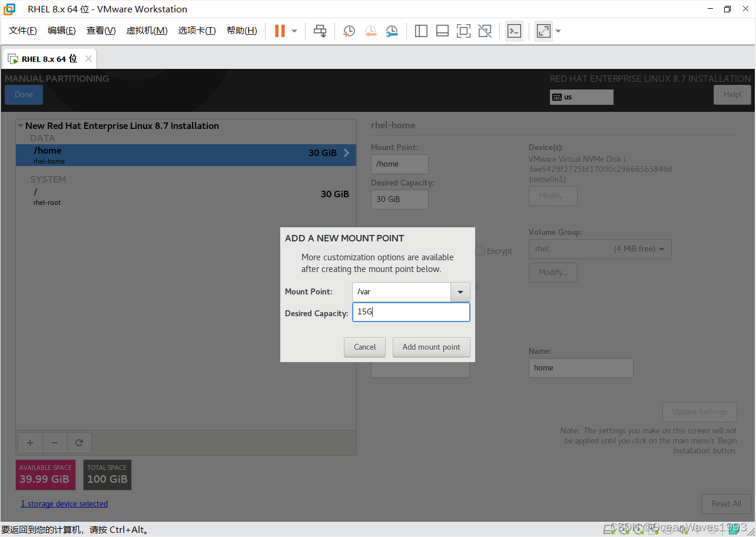The image size is (756, 537).
Task: Add a new mount point with plus button
Action: 30,443
